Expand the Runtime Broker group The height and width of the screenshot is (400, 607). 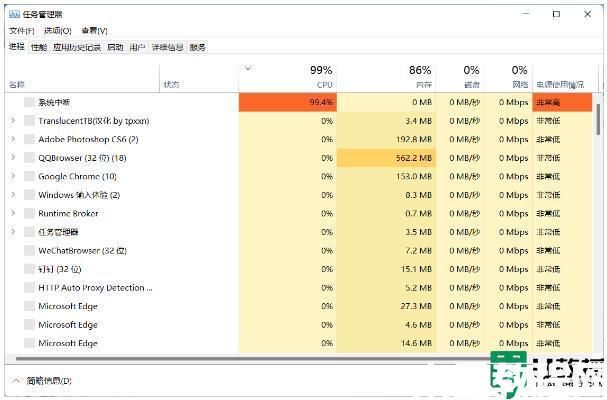(x=13, y=213)
